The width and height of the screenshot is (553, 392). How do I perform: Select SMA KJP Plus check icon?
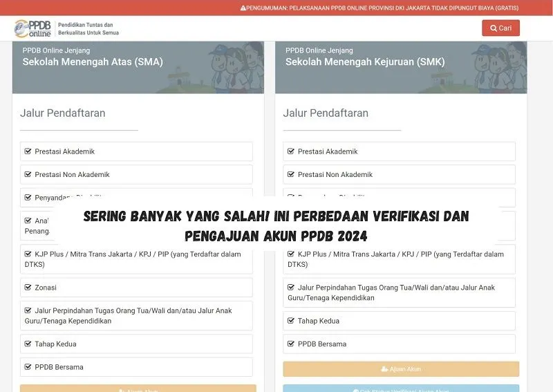[28, 254]
